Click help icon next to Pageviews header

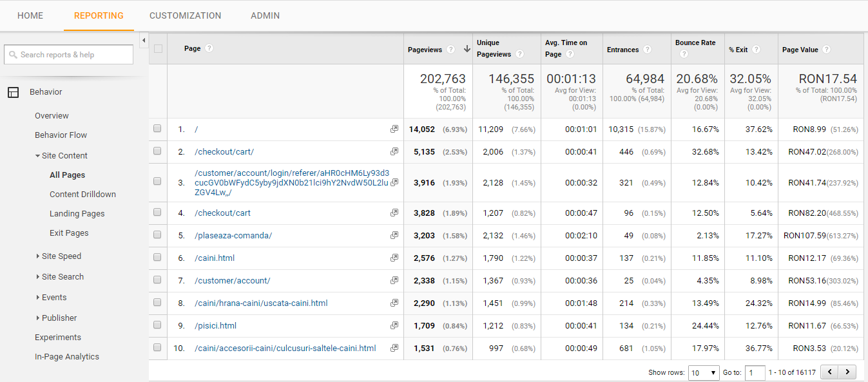tap(450, 50)
